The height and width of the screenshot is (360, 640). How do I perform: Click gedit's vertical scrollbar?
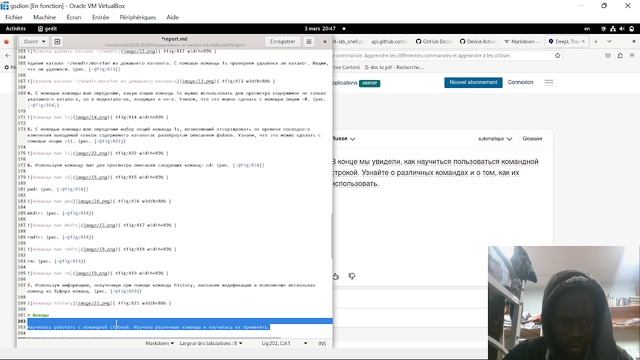coord(331,236)
